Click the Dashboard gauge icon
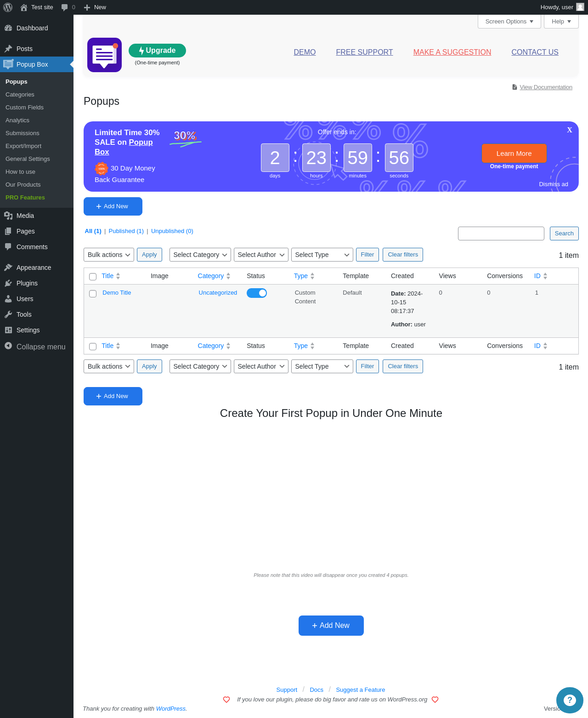The width and height of the screenshot is (588, 718). coord(8,28)
